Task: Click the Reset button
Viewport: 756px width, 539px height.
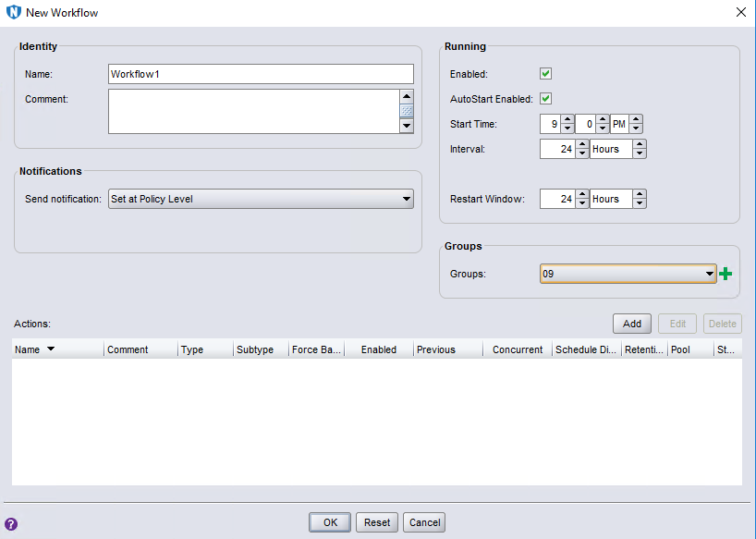Action: click(377, 522)
